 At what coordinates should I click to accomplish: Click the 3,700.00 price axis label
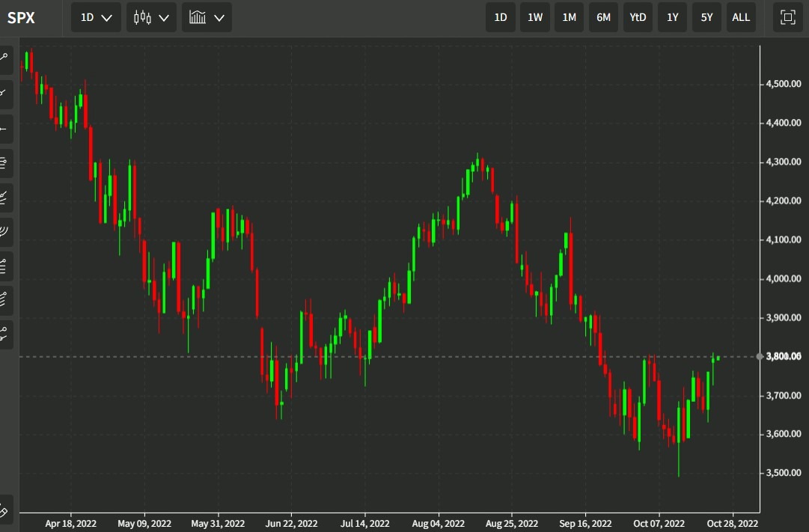coord(784,395)
